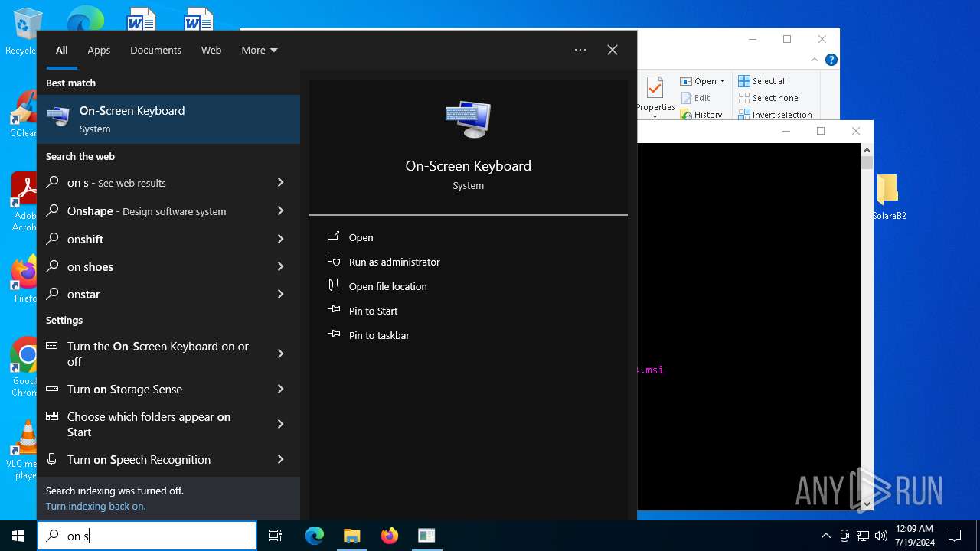Click 'Turn indexing back on' link
This screenshot has height=551, width=980.
tap(96, 506)
